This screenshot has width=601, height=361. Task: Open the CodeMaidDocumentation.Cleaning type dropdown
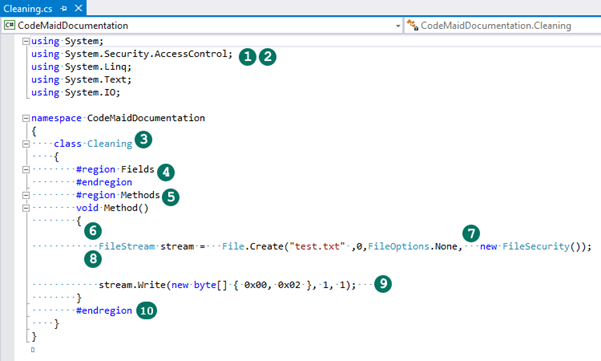[x=503, y=26]
